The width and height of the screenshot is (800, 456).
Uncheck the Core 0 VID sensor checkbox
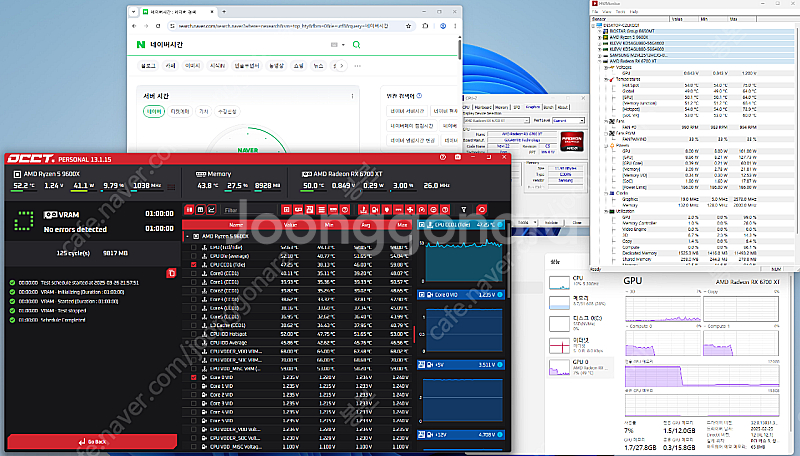click(x=194, y=378)
